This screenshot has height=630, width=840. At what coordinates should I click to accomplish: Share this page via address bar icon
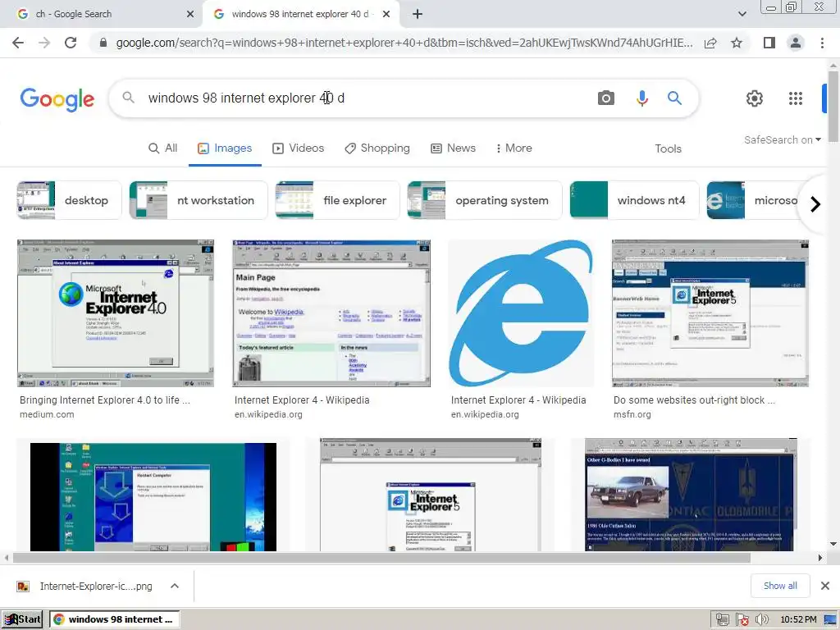point(710,43)
